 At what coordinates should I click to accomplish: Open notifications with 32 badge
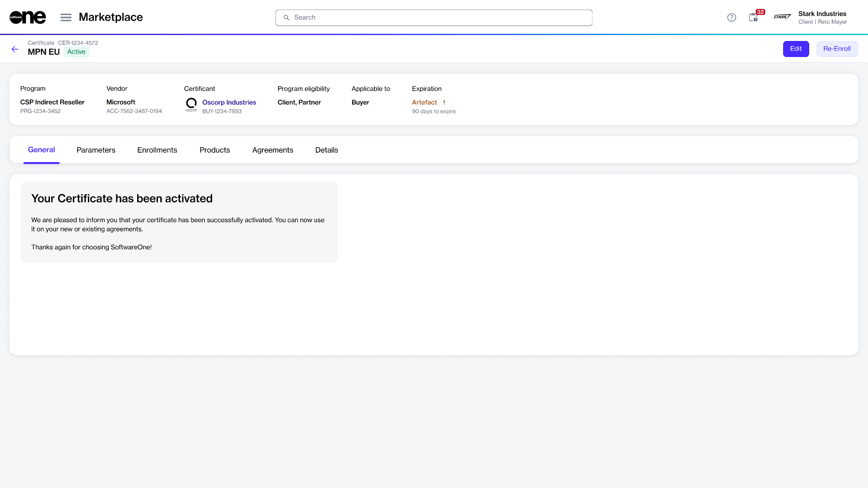pos(754,17)
